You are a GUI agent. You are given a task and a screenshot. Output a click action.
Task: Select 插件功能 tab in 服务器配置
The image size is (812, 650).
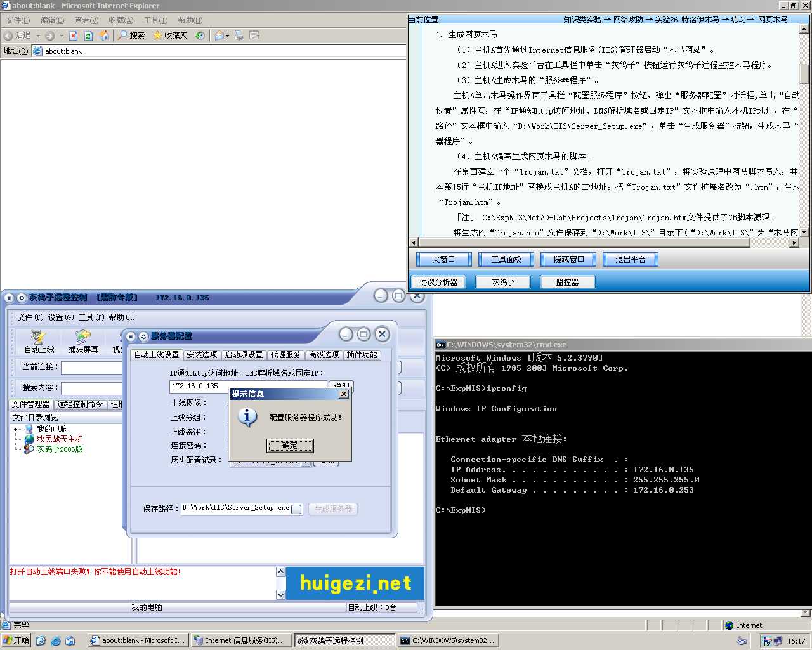(362, 355)
